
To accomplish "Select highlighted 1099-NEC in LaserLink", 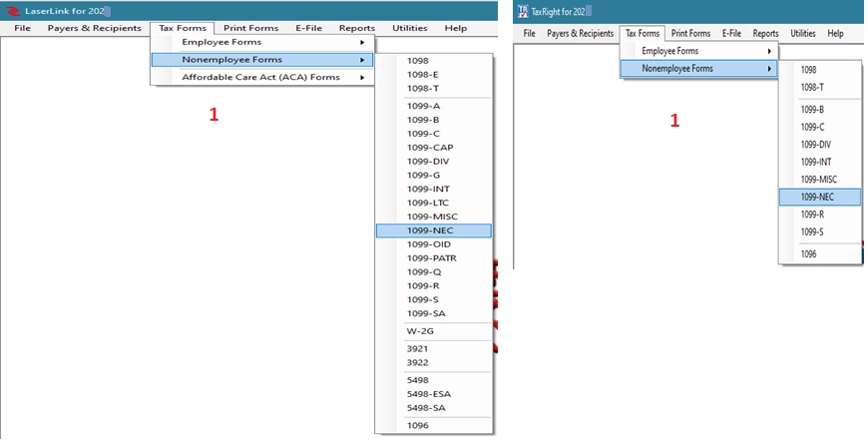I will pos(433,230).
